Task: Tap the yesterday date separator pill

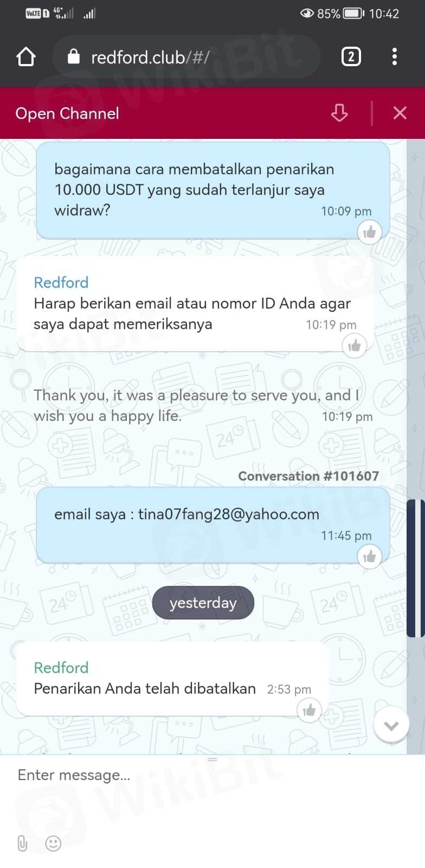Action: (203, 603)
